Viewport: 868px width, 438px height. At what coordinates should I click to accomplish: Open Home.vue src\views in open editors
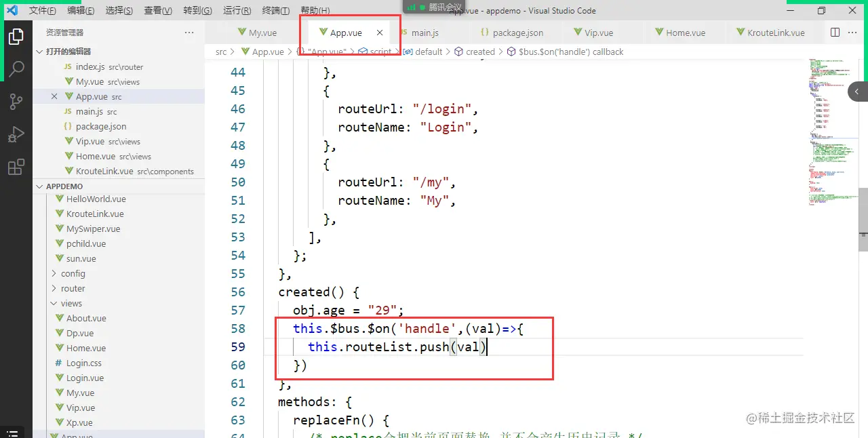coord(119,156)
